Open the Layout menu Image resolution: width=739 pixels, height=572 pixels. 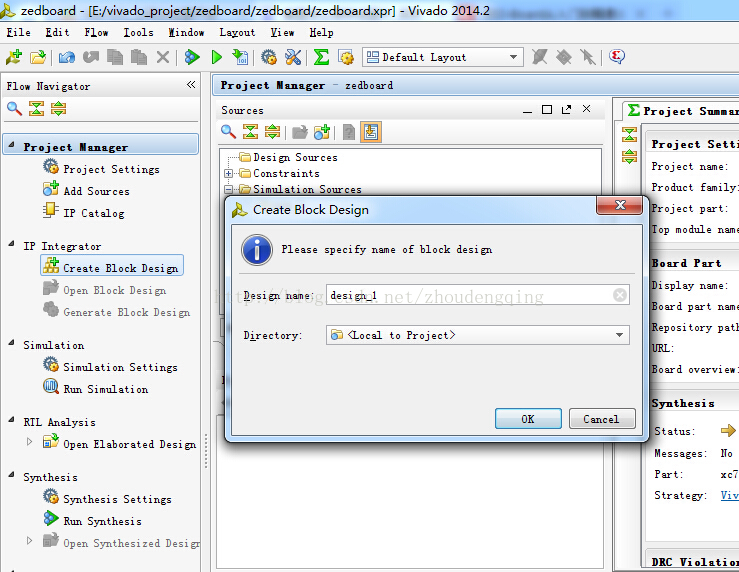[x=237, y=33]
